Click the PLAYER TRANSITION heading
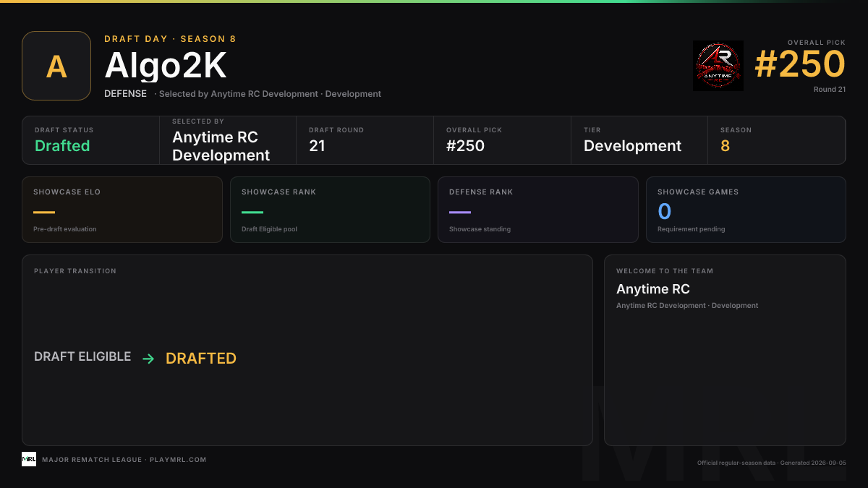The width and height of the screenshot is (868, 488). [75, 271]
